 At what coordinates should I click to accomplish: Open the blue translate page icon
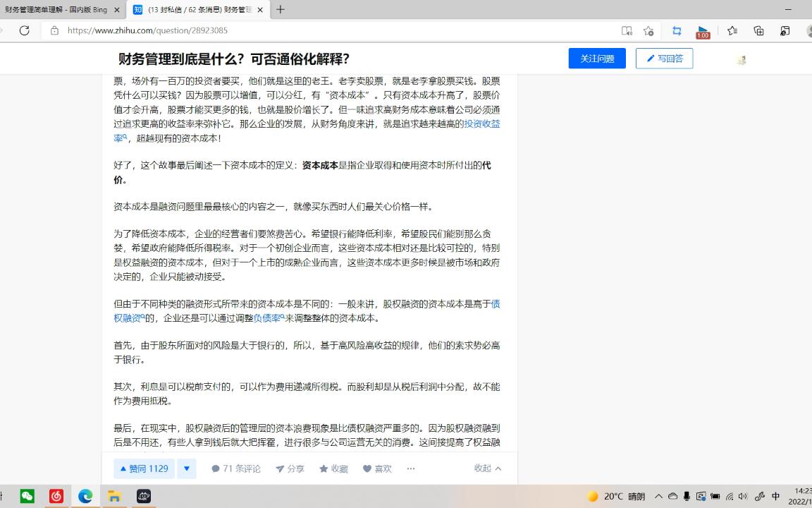[677, 30]
